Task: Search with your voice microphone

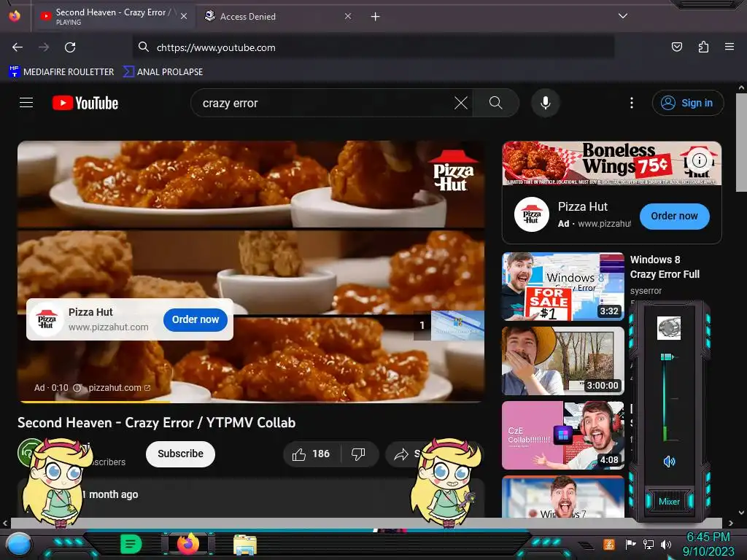Action: pos(546,103)
